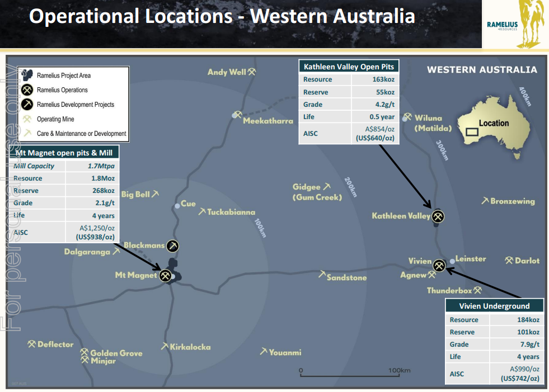Click the Blackmans development project icon
549x392 pixels.
[172, 246]
